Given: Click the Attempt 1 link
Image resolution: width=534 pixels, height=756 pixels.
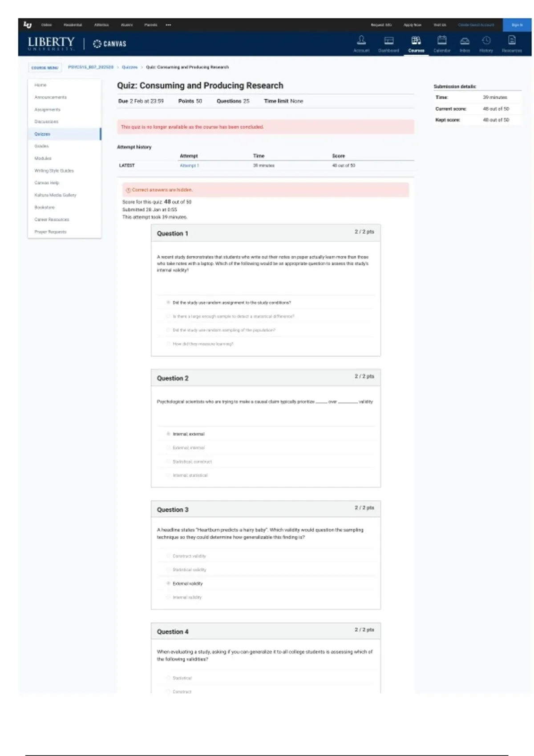Looking at the screenshot, I should coord(189,165).
